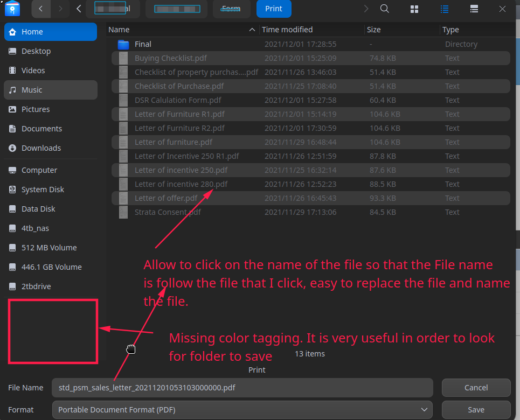Screen dimensions: 520x420
Task: Click the search magnifier icon
Action: (384, 9)
